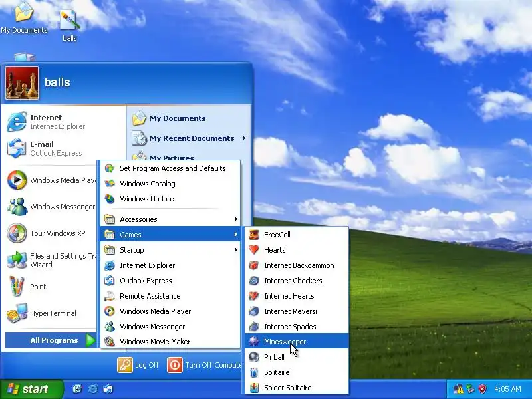
Task: Click the Paint brushes icon
Action: (17, 287)
